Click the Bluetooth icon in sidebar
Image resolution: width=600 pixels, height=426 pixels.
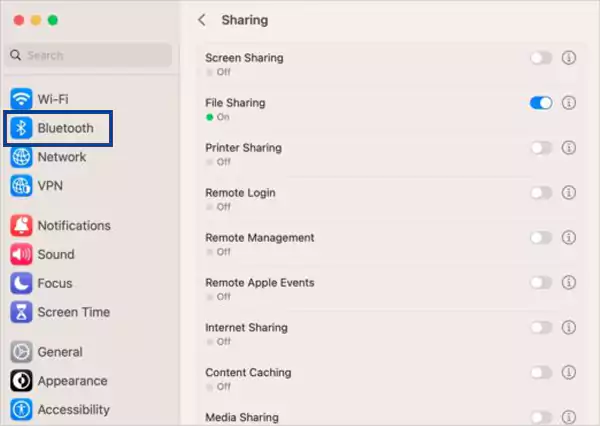point(21,128)
